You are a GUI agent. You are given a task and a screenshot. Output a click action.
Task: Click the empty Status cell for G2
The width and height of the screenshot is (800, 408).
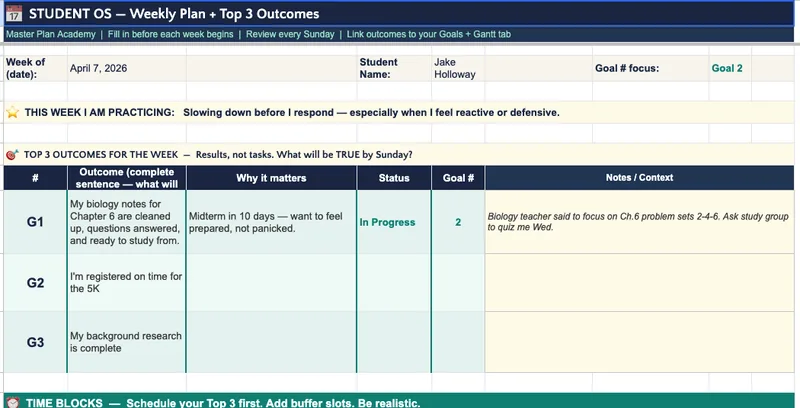[394, 283]
